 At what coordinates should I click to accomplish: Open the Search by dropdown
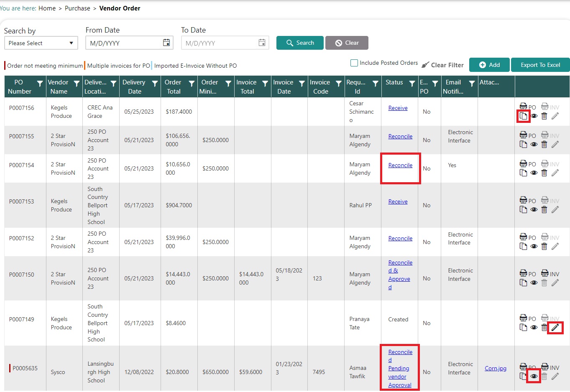[x=41, y=43]
